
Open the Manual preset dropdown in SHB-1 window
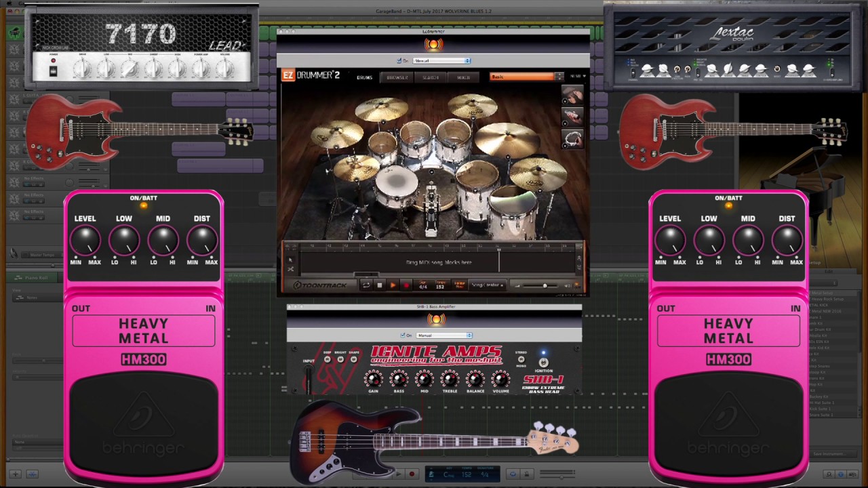pyautogui.click(x=444, y=335)
